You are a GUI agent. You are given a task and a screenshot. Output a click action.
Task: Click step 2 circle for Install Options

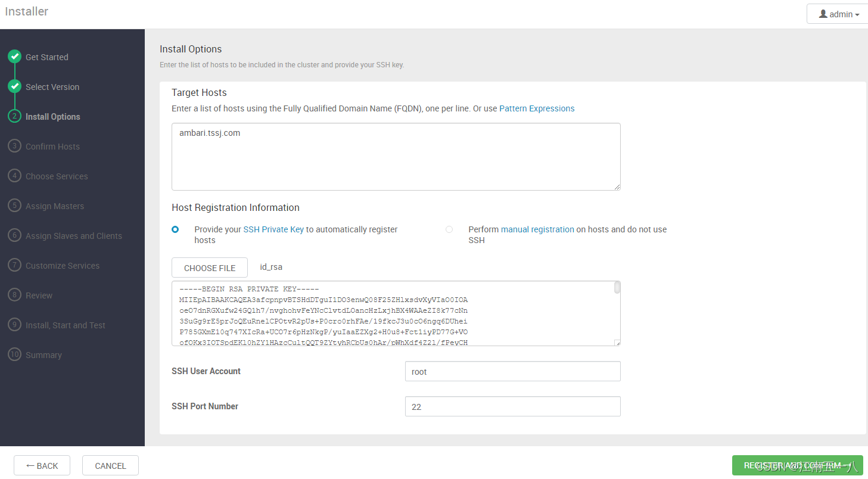tap(14, 116)
